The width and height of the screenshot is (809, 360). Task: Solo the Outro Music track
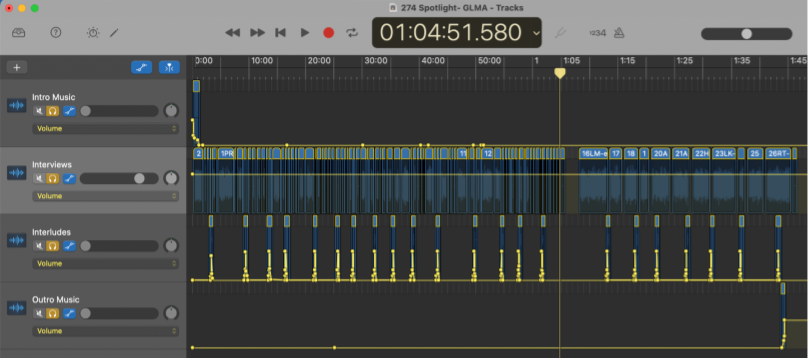(x=52, y=314)
